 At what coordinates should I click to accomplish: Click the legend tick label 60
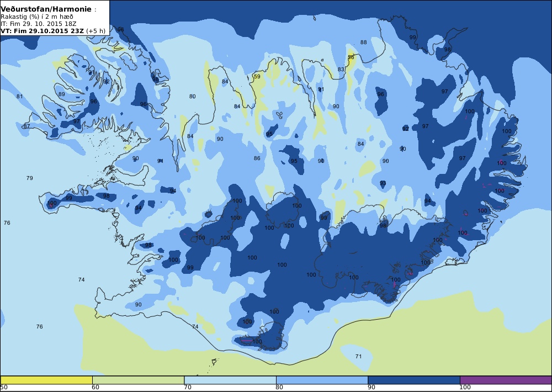[x=95, y=388]
